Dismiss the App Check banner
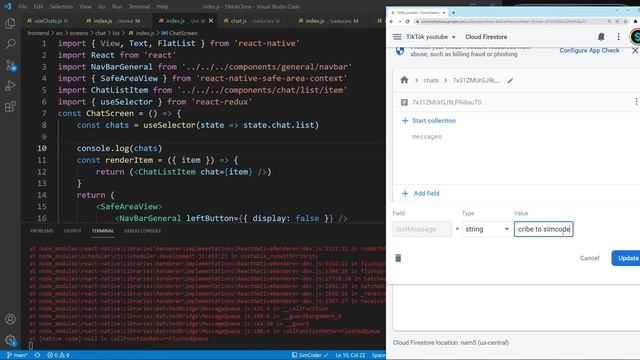 635,51
